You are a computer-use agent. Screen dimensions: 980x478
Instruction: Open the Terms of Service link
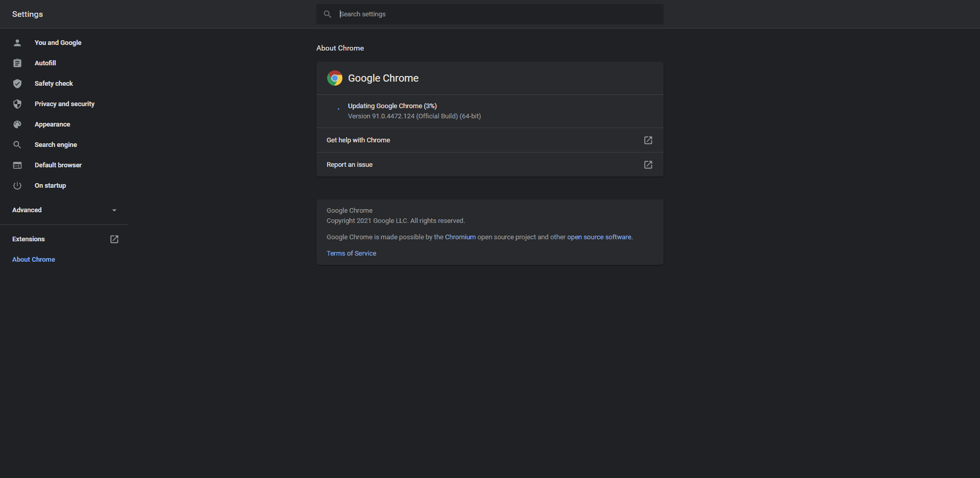[351, 254]
